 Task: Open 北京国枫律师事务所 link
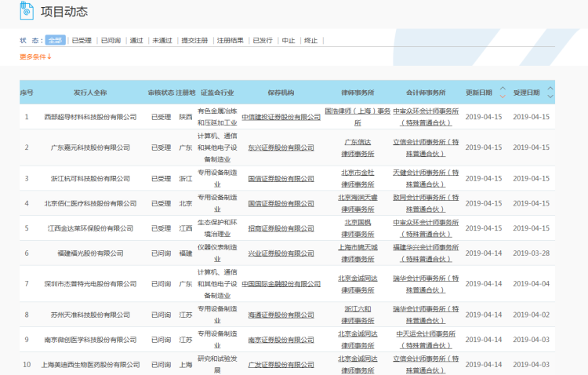pyautogui.click(x=358, y=228)
